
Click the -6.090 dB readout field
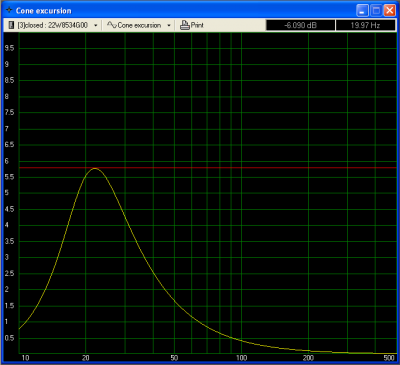[300, 25]
